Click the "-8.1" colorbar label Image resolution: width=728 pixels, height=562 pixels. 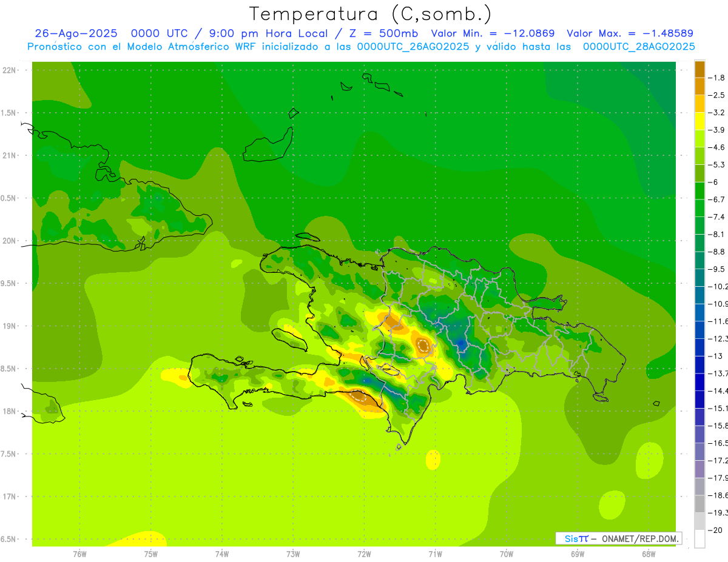click(717, 235)
